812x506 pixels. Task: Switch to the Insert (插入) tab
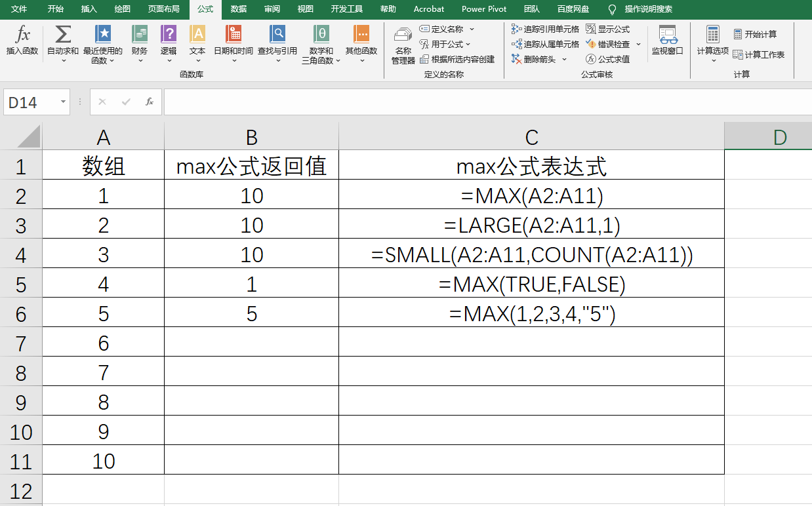click(x=89, y=9)
